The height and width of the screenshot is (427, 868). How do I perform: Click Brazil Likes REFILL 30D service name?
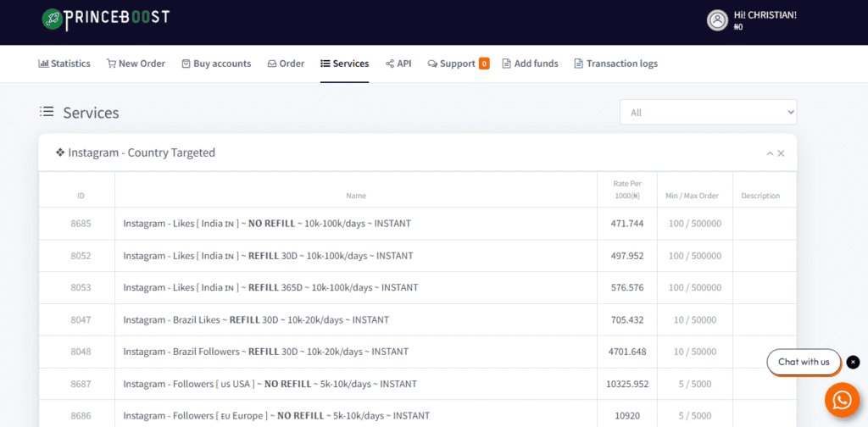256,319
